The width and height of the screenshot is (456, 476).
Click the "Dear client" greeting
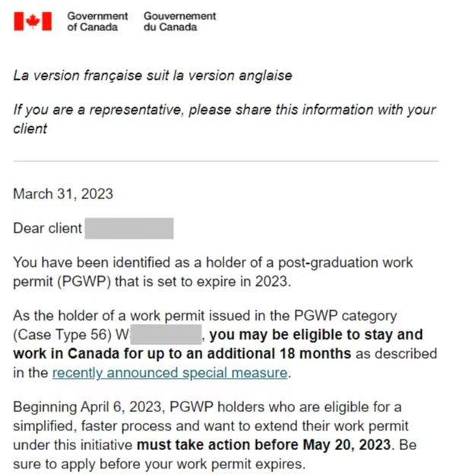tap(48, 228)
